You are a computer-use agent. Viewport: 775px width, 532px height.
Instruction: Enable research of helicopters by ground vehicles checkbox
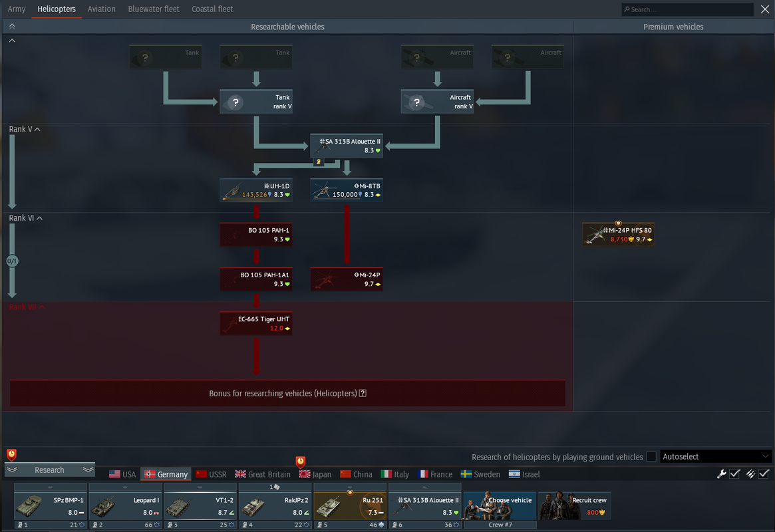click(x=651, y=457)
